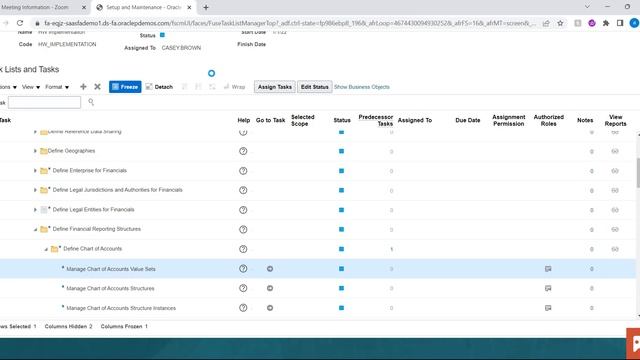Go to task Manage Chart of Accounts Value Sets
640x360 pixels.
click(x=270, y=269)
